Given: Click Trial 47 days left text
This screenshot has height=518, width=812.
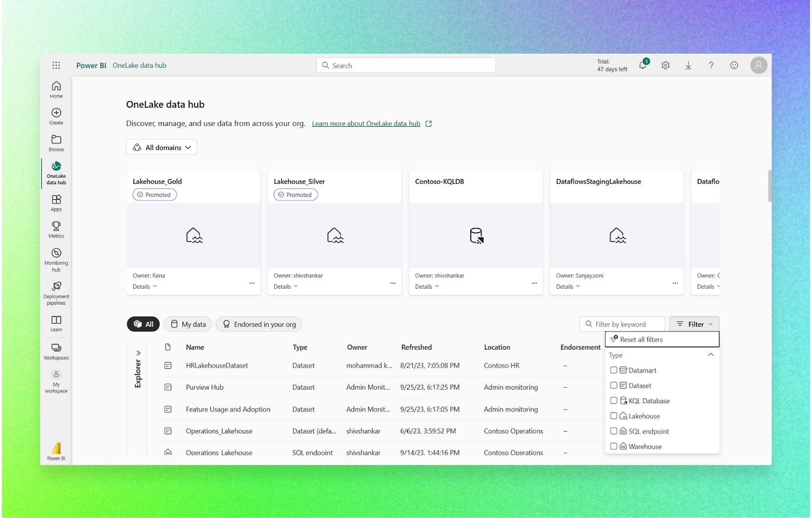Looking at the screenshot, I should [x=612, y=65].
